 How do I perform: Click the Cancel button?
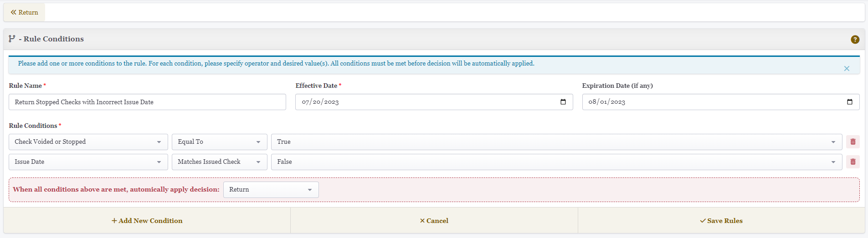pyautogui.click(x=434, y=221)
